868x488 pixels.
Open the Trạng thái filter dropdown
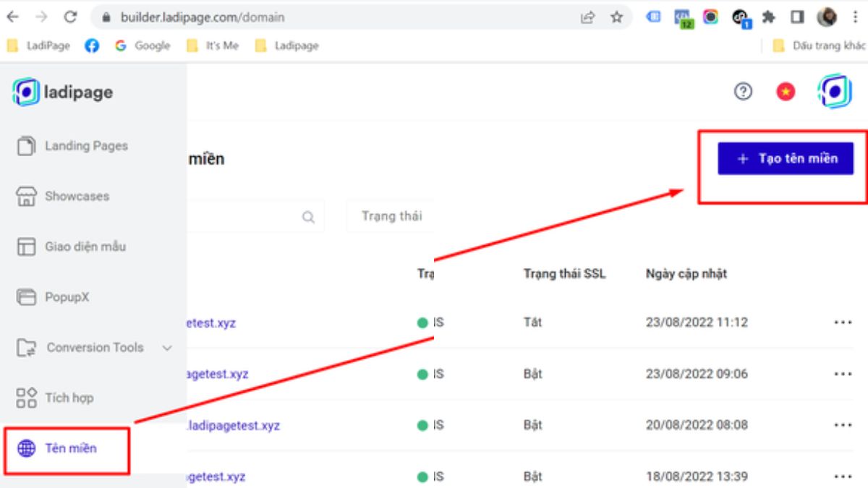coord(391,216)
